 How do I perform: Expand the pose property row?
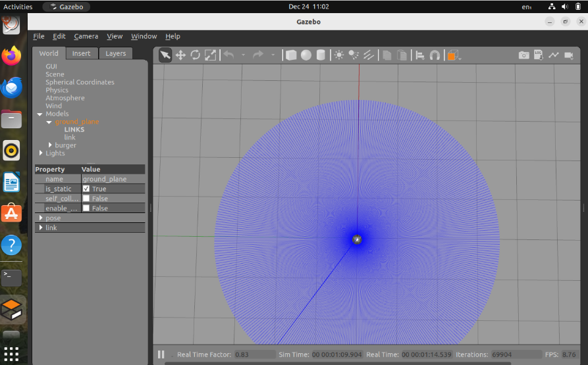coord(41,218)
